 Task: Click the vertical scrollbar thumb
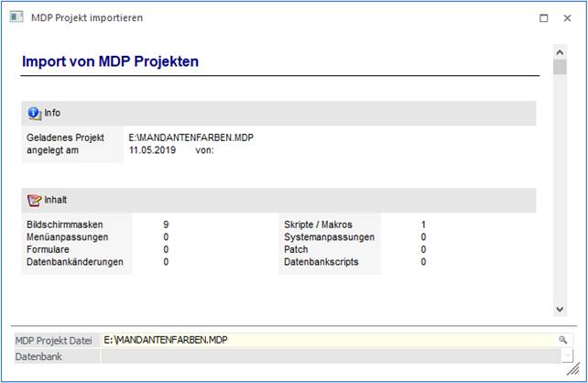[x=560, y=68]
